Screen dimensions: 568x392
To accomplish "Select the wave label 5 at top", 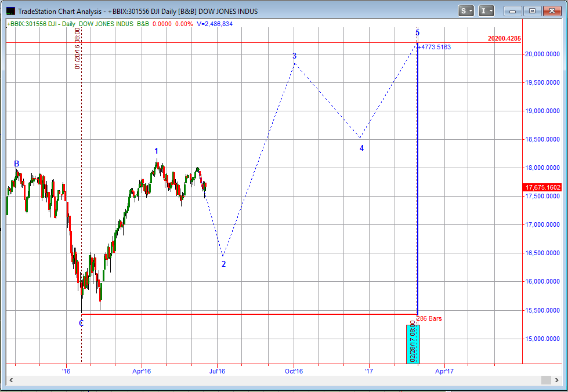I will [x=417, y=33].
